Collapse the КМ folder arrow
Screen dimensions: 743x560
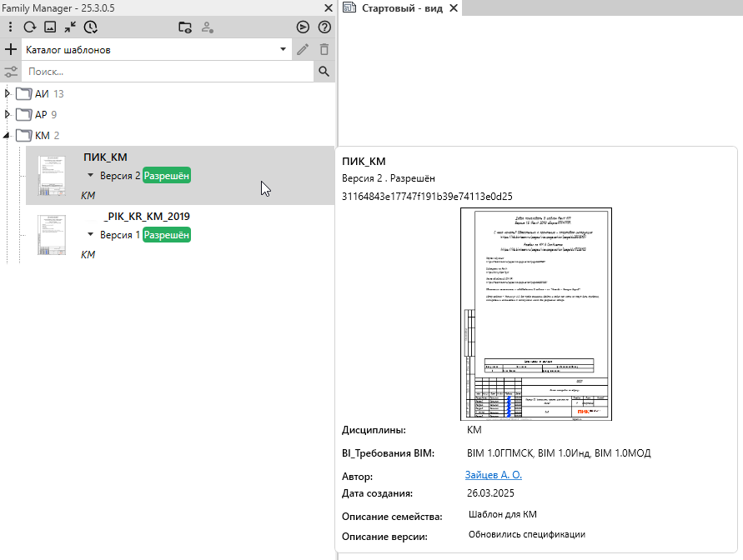coord(7,135)
